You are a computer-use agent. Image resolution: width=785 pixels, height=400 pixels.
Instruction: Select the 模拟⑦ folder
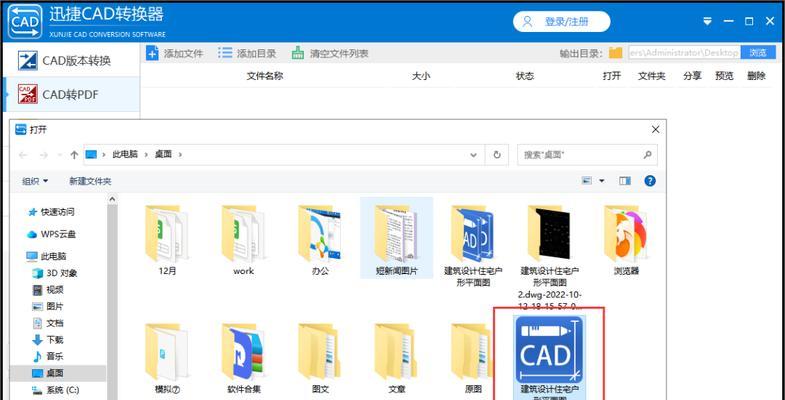[x=167, y=357]
